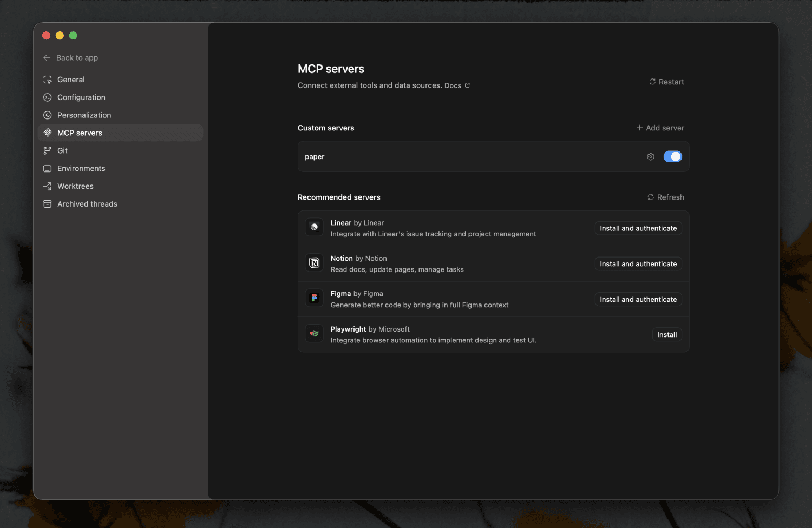Open Git settings section
The image size is (812, 528).
point(120,151)
